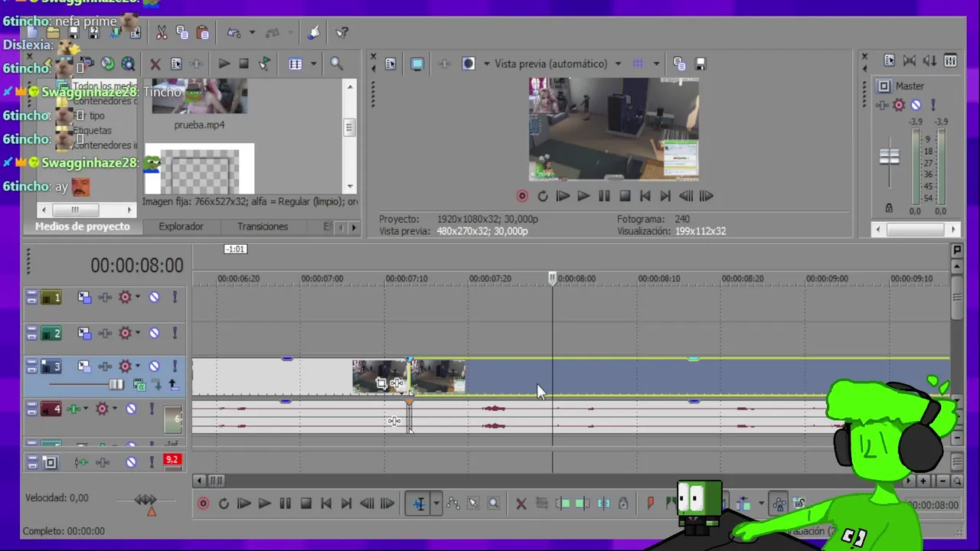Select the Normal edit tool
Screen dimensions: 980x551
418,504
